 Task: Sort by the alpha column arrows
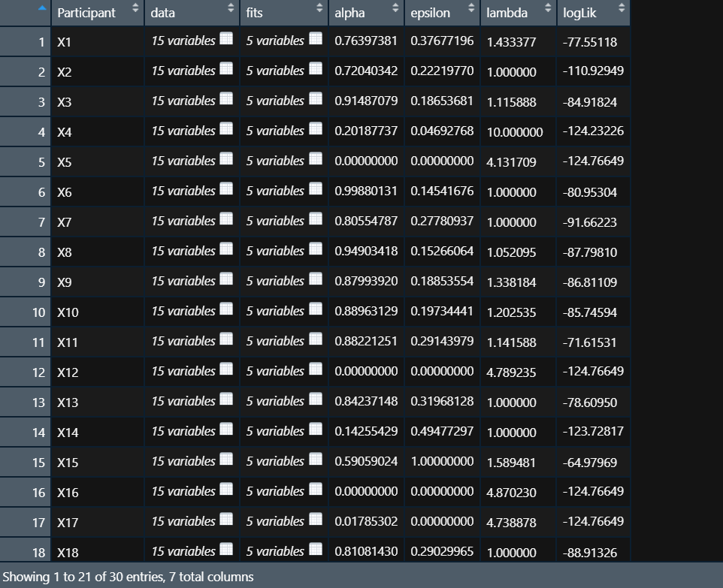coord(395,8)
